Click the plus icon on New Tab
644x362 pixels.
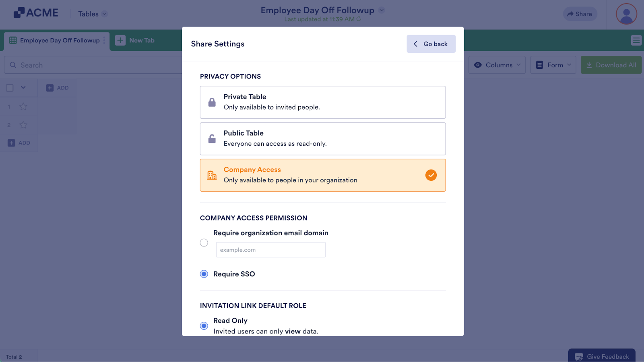120,40
